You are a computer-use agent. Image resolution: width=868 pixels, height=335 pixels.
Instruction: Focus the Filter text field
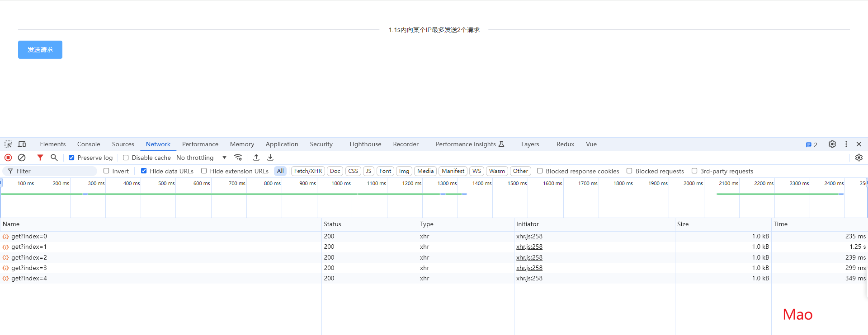pyautogui.click(x=50, y=171)
